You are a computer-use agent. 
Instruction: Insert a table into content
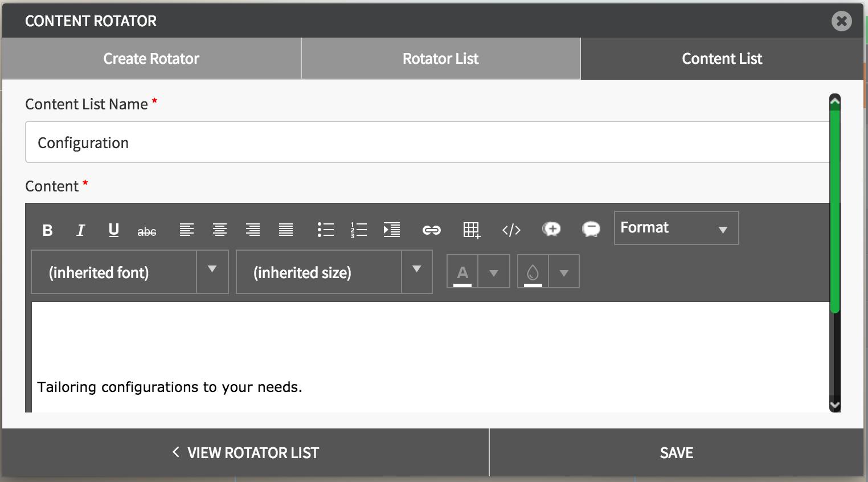[472, 230]
